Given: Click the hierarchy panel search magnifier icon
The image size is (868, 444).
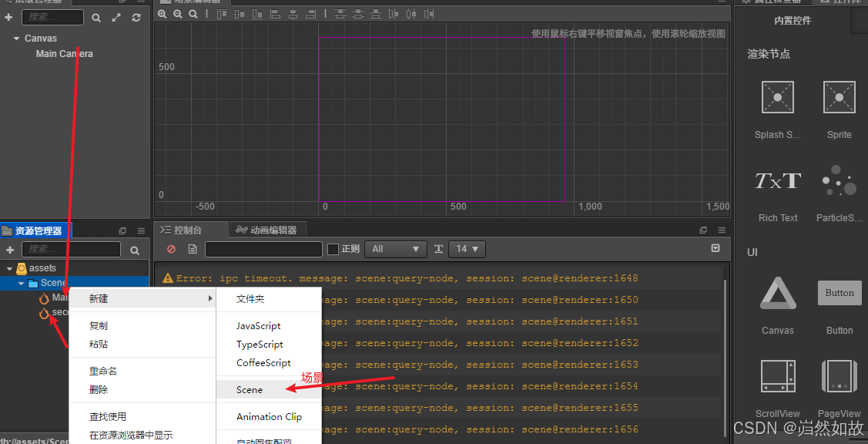Looking at the screenshot, I should (96, 18).
